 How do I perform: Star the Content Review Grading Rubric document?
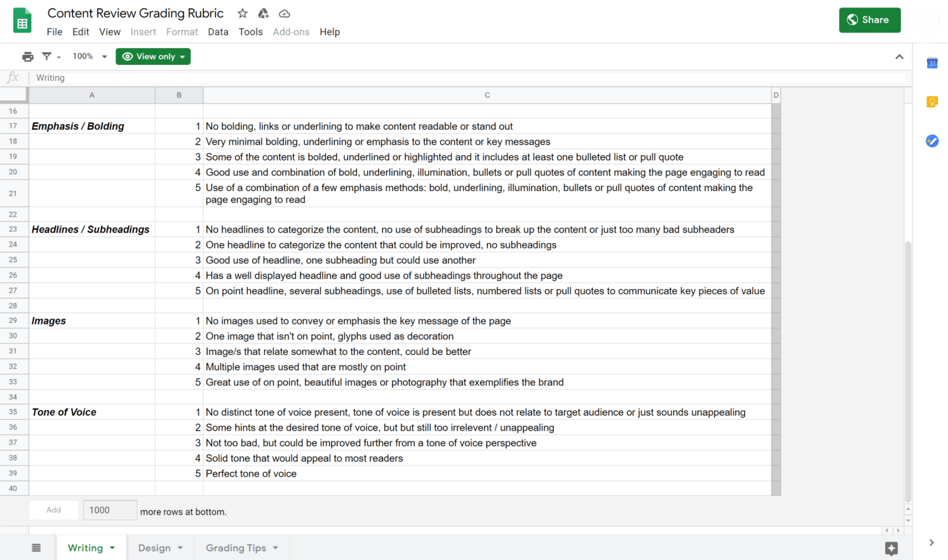coord(242,14)
